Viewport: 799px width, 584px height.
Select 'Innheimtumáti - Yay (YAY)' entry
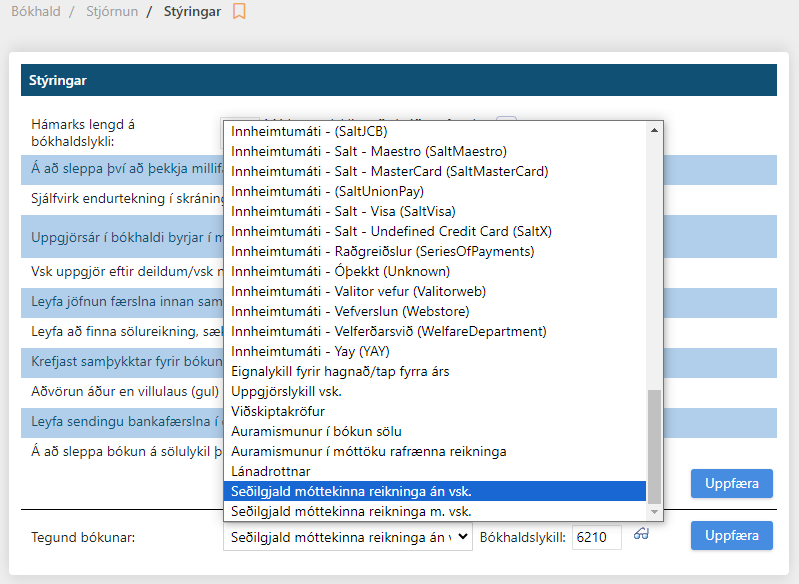(310, 351)
